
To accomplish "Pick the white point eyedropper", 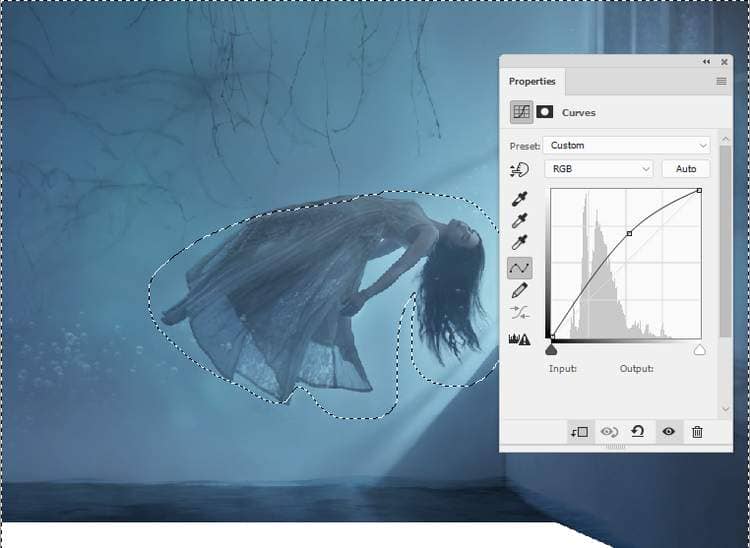I will click(519, 242).
